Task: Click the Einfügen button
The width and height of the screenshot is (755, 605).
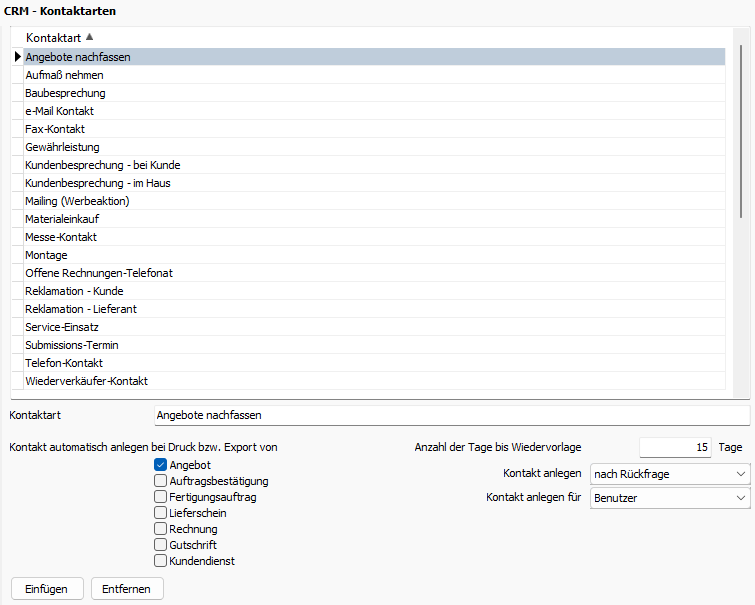Action: [46, 589]
